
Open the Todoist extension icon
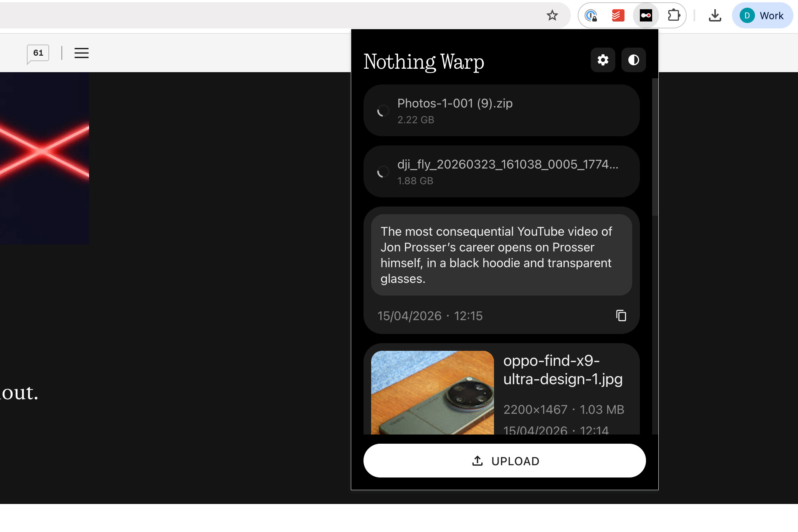[618, 15]
